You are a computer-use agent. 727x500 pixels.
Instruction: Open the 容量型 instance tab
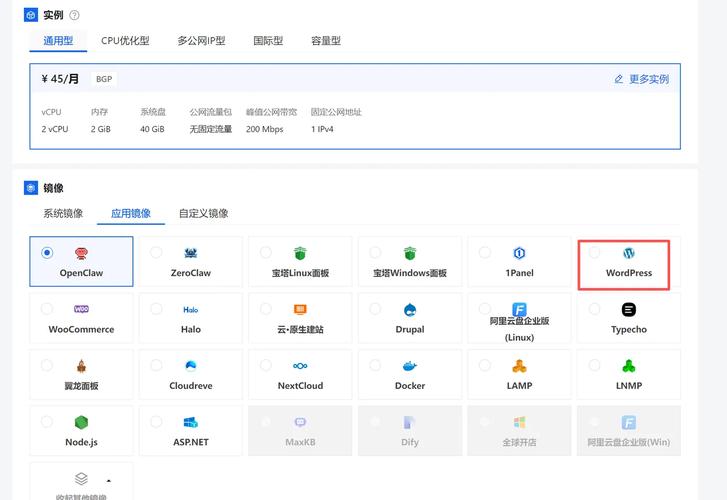326,41
